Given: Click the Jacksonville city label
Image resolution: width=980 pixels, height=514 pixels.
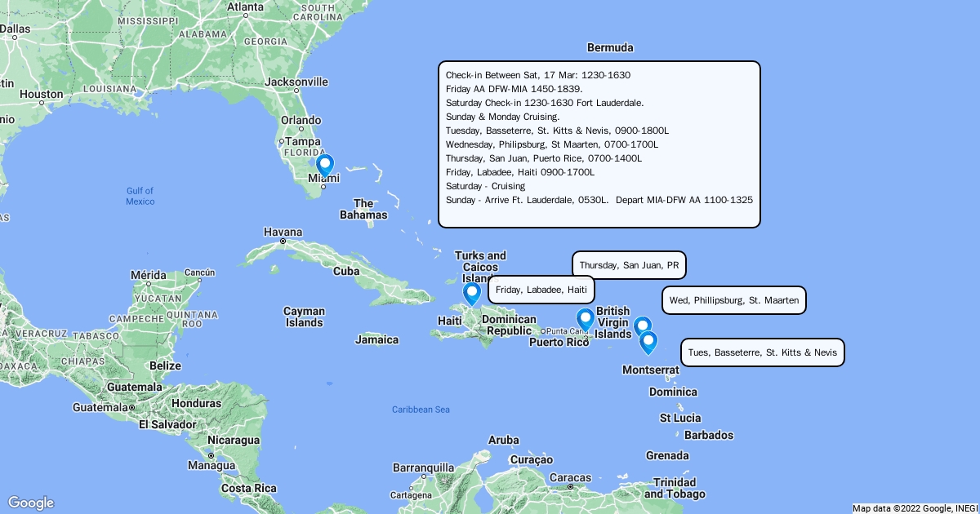Looking at the screenshot, I should point(296,82).
